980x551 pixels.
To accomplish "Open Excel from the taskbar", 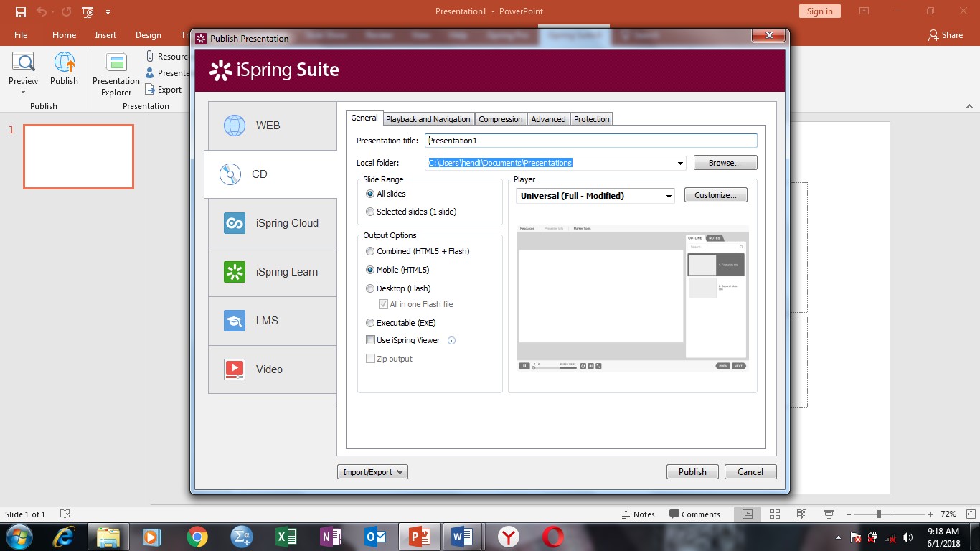I will point(286,537).
